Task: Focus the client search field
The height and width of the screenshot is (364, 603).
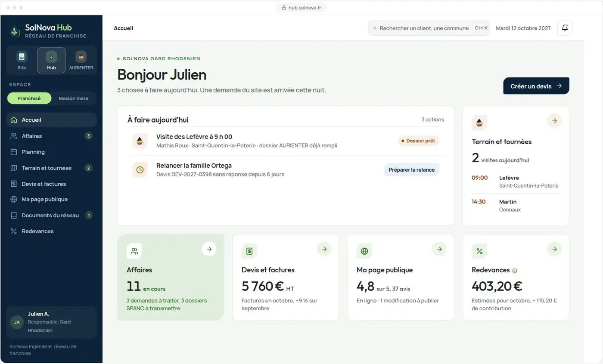Action: point(429,28)
